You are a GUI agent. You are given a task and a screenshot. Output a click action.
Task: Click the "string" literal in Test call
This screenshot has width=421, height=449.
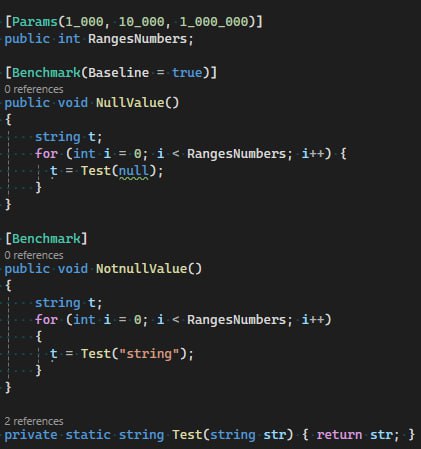[149, 354]
